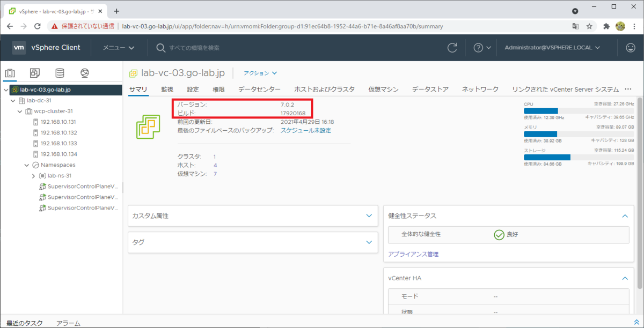
Task: Click the メモリ usage bar
Action: click(x=579, y=134)
